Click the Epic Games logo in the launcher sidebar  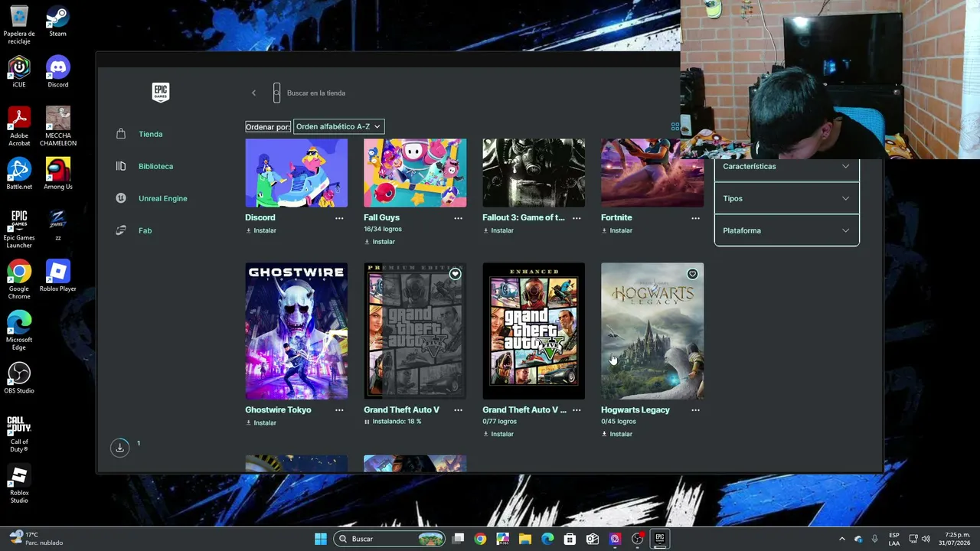coord(160,93)
